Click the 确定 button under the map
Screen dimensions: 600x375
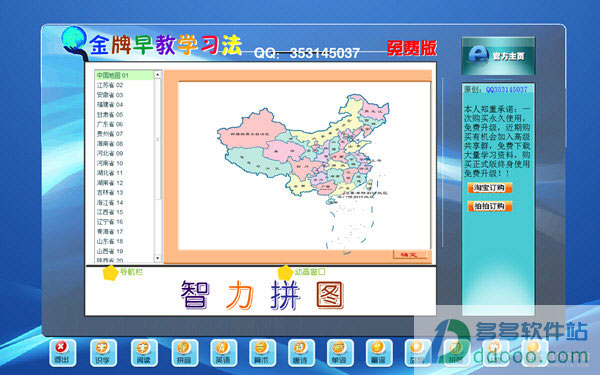[409, 254]
